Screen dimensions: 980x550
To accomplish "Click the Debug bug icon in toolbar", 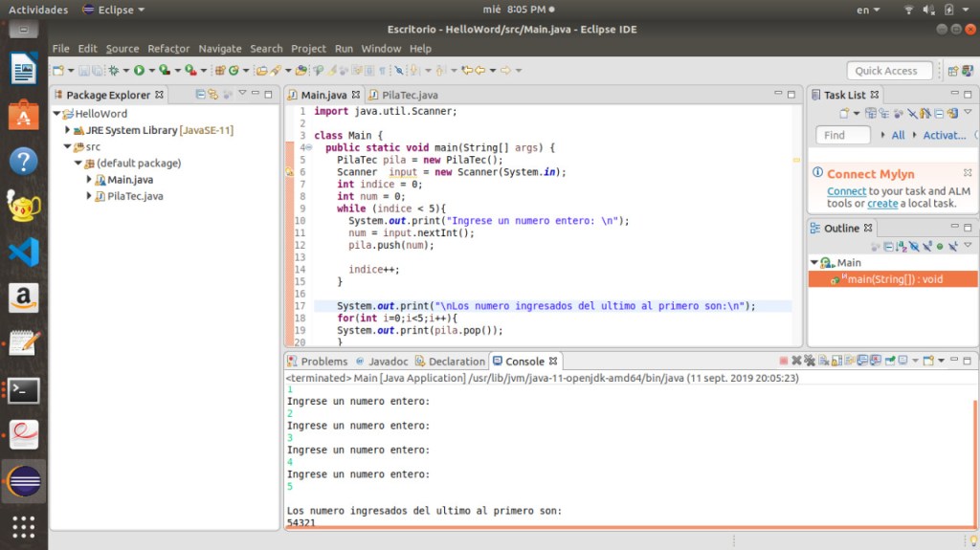I will (114, 71).
